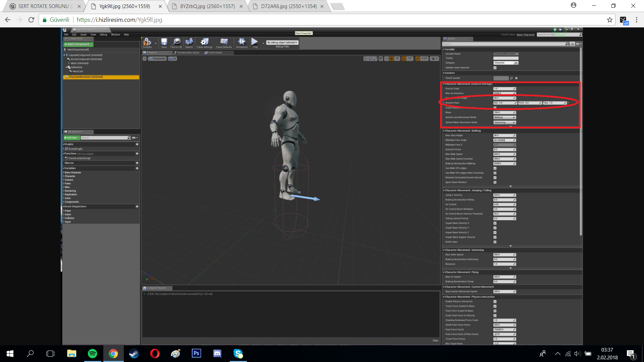Open Steam from the taskbar
Viewport: 644px width, 362px height.
tap(134, 354)
